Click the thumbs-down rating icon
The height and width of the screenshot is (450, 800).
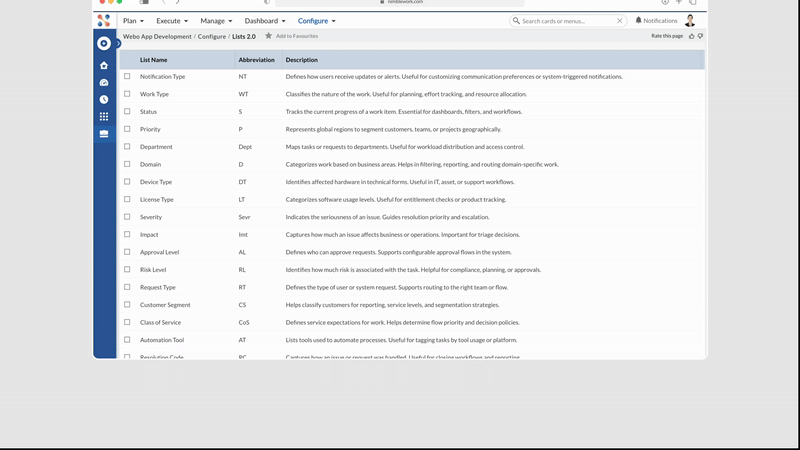click(701, 36)
